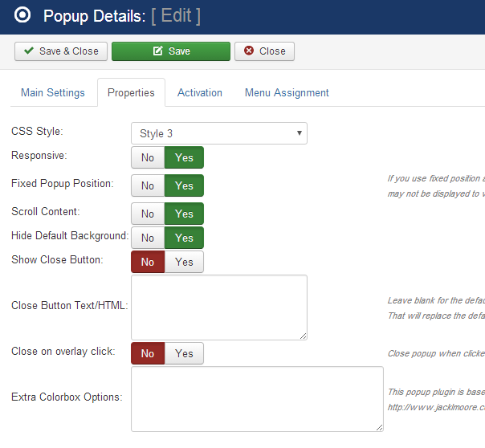
Task: Click the Extra Colorbox Options textarea
Action: coord(257,399)
